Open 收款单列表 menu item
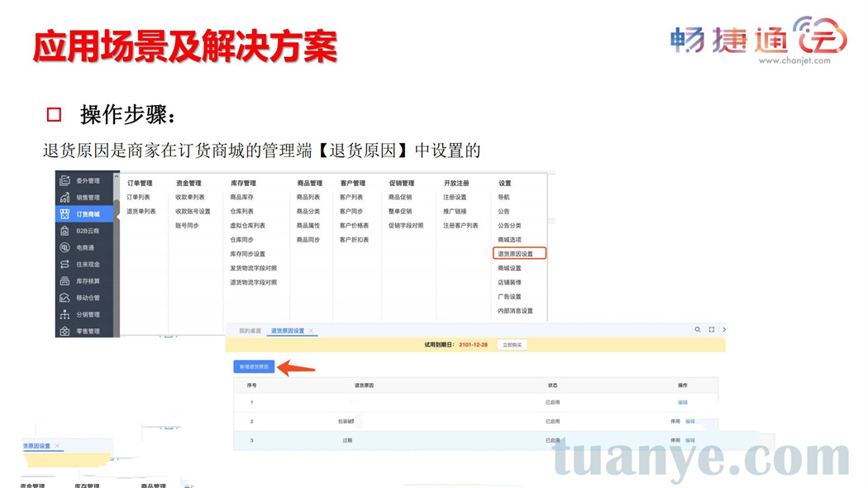 click(190, 197)
